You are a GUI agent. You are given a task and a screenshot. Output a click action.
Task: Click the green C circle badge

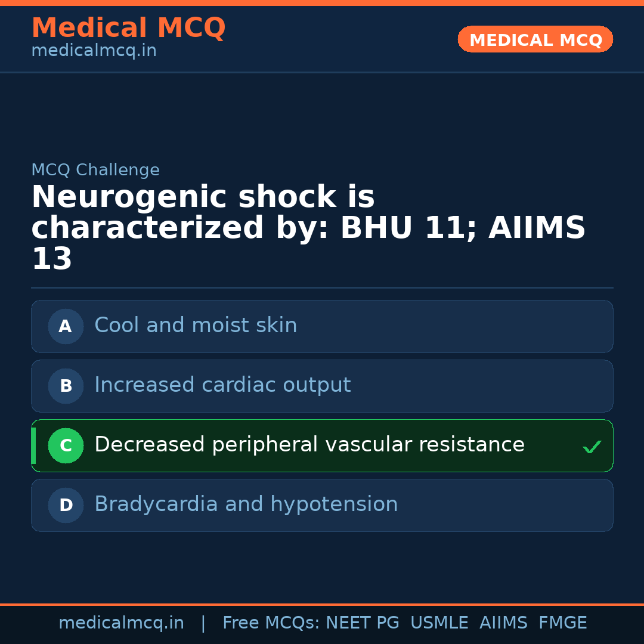click(x=66, y=445)
